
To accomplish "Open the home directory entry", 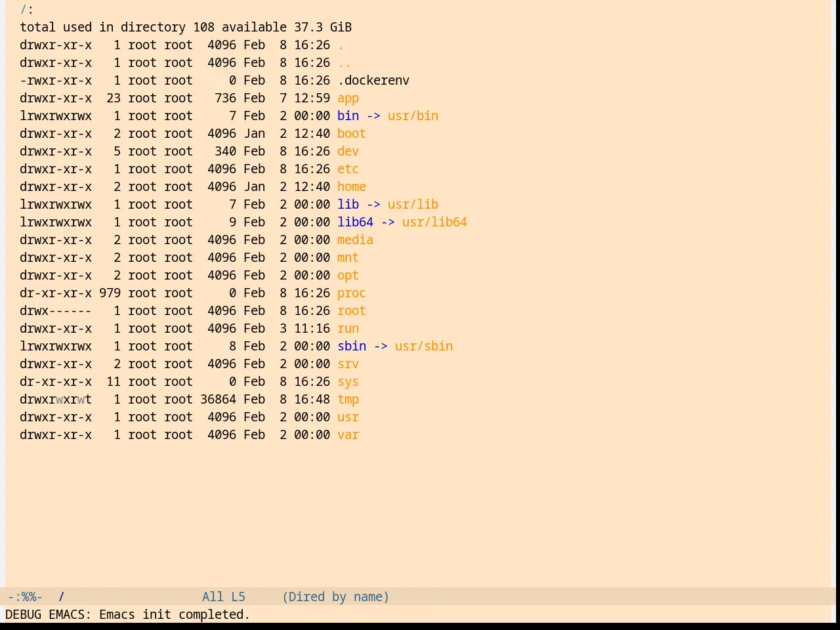I will [352, 187].
